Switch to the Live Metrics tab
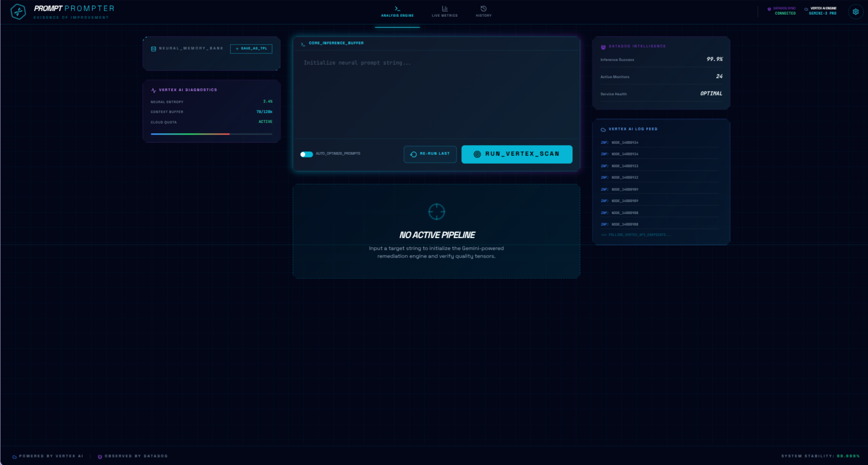 (444, 12)
